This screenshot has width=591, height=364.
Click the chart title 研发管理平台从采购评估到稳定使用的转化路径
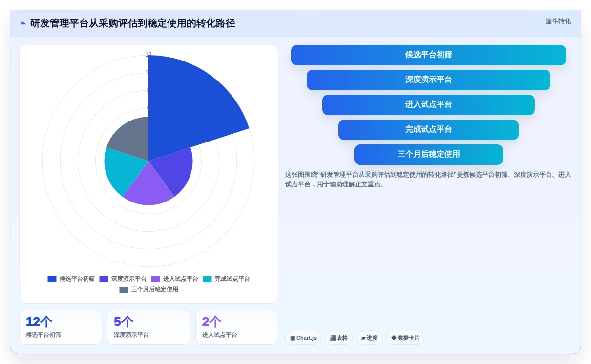click(133, 23)
